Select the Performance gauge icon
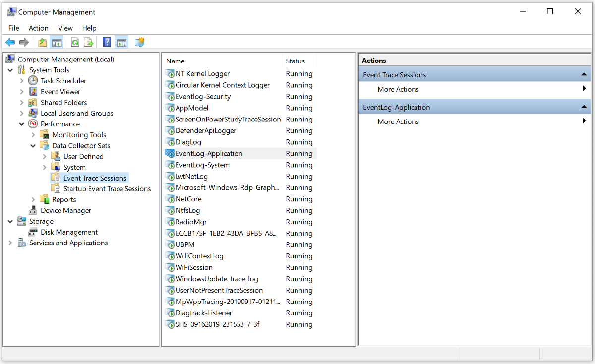 pos(33,124)
